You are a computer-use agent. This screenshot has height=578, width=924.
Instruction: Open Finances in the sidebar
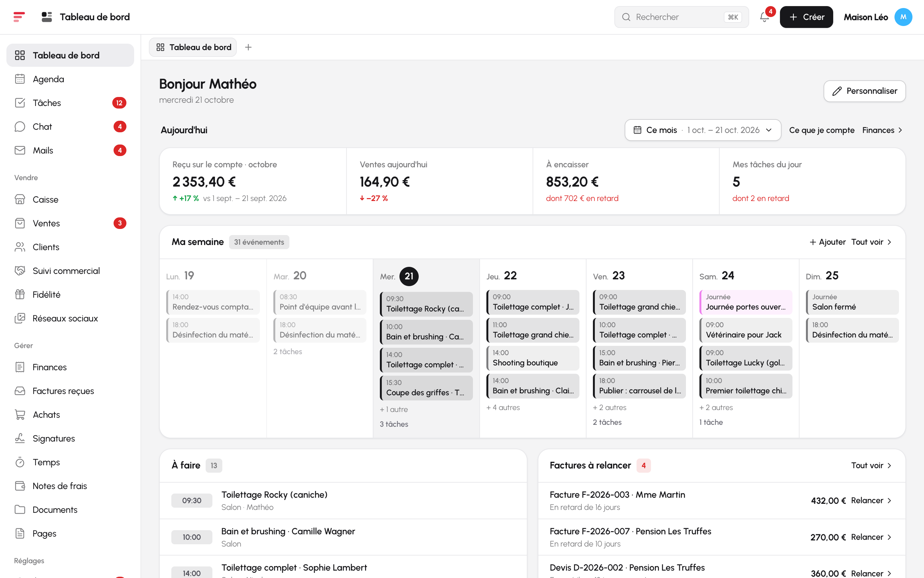[70, 367]
